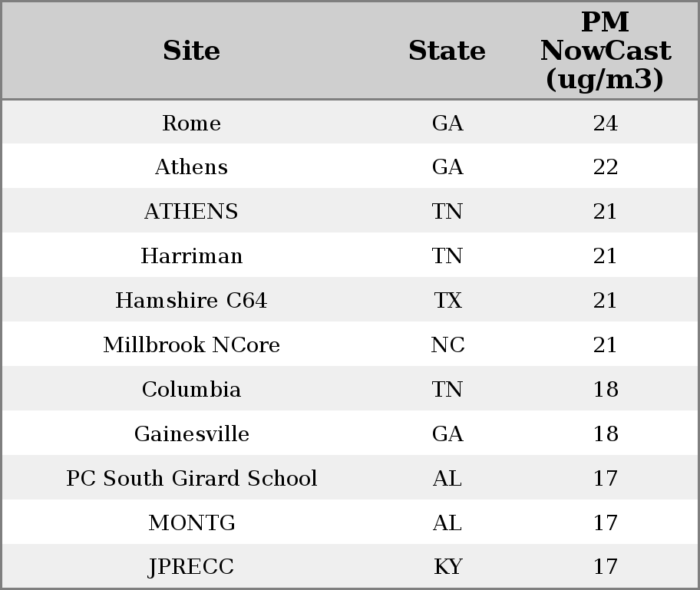Click the JPRECC site name
Viewport: 700px width, 590px height.
coord(192,567)
